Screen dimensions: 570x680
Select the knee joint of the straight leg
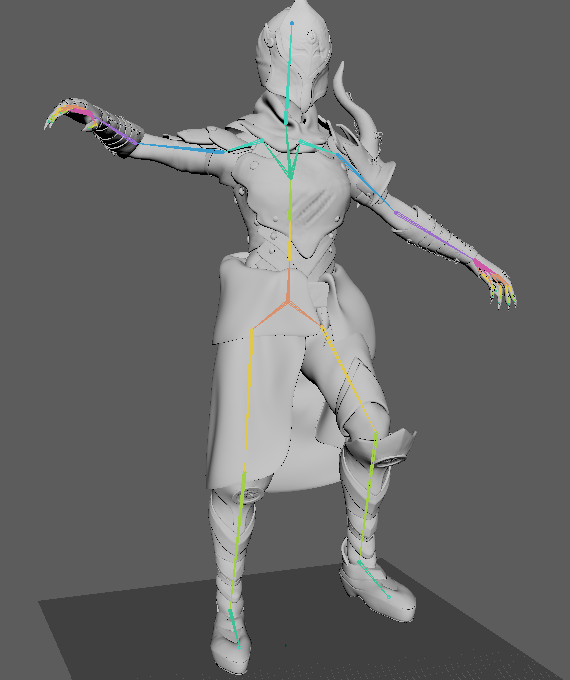coord(244,473)
